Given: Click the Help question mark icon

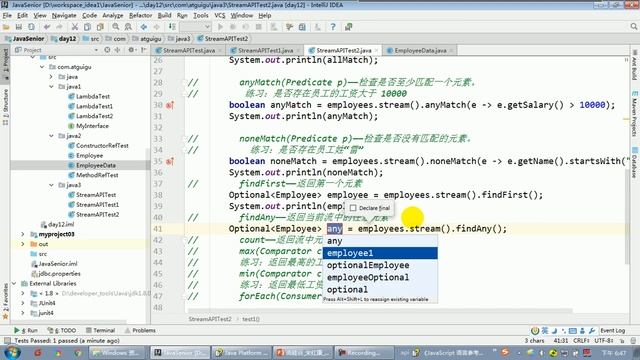Looking at the screenshot, I should coord(333,27).
